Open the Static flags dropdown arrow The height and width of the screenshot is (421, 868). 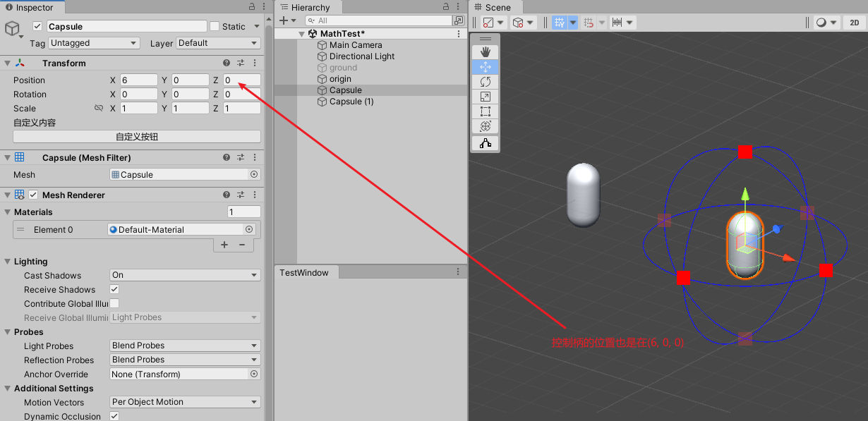pyautogui.click(x=257, y=27)
